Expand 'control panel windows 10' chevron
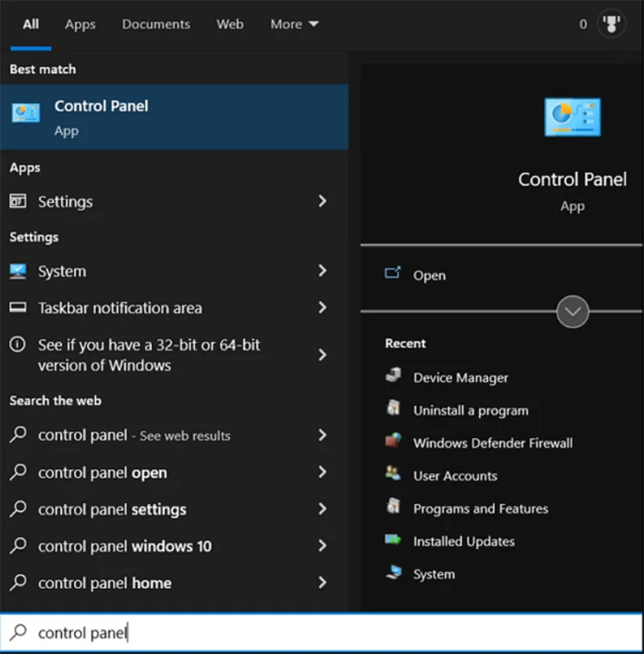This screenshot has height=654, width=644. point(322,545)
